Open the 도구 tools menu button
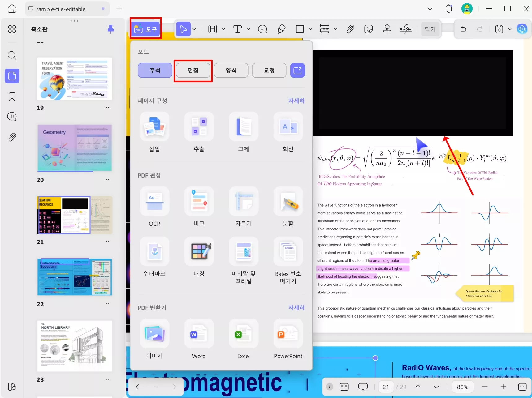 coord(145,29)
